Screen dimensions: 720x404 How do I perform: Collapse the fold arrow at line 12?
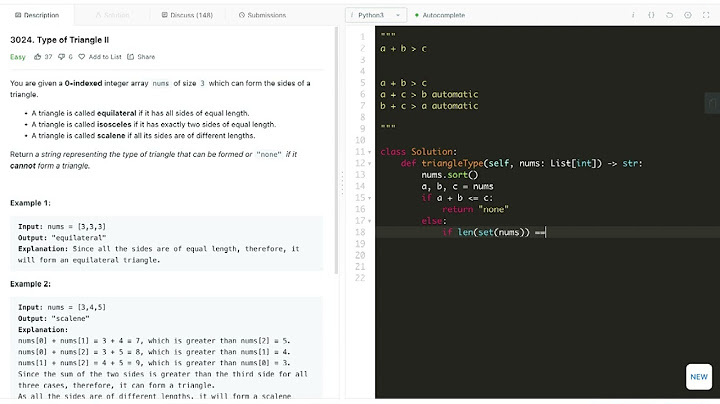point(370,163)
